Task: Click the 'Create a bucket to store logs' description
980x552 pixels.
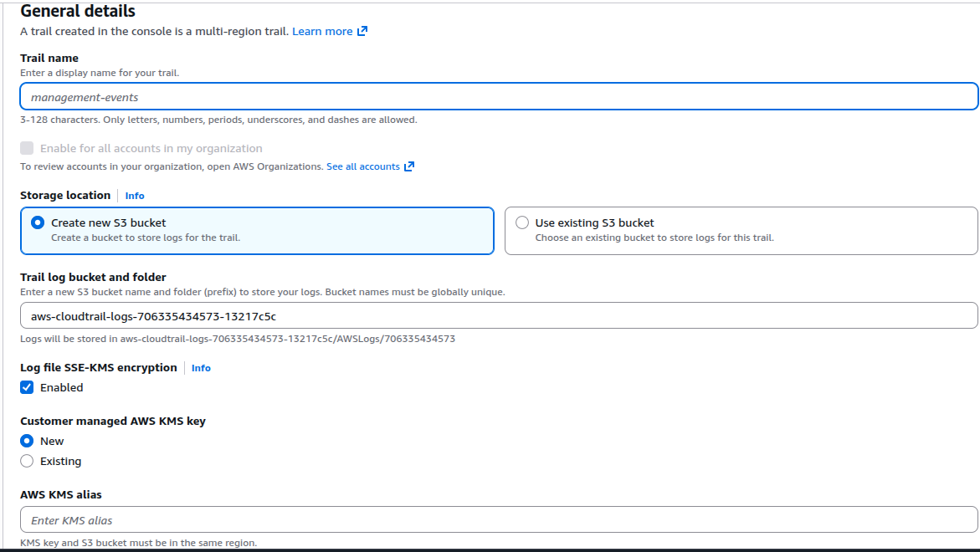Action: (x=146, y=238)
